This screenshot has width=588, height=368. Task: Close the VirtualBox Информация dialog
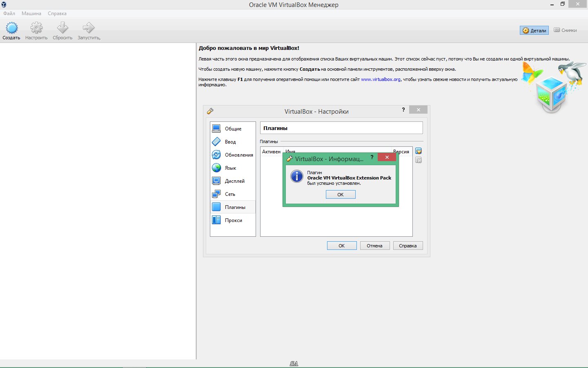point(387,157)
